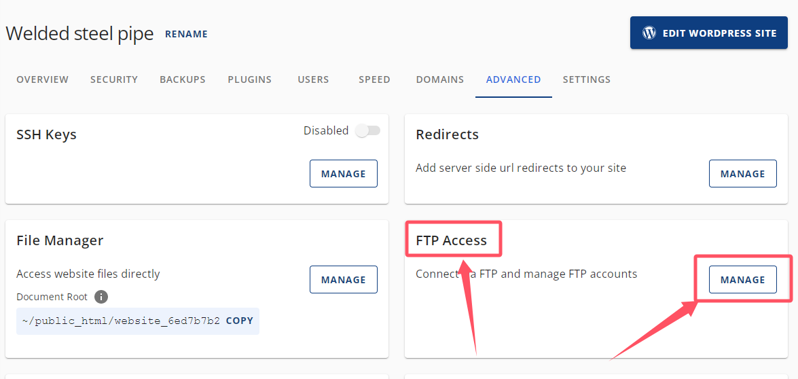The image size is (798, 379).
Task: Click the WordPress logo icon
Action: click(649, 33)
